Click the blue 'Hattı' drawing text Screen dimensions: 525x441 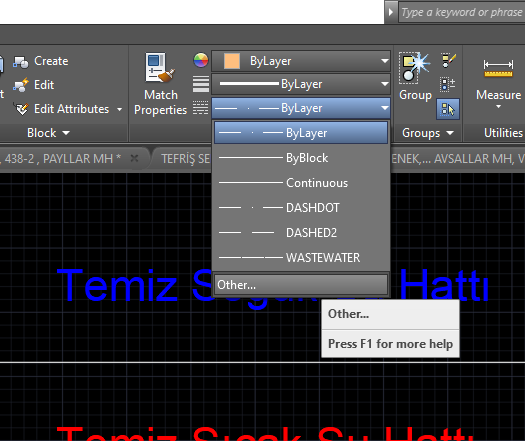[x=444, y=284]
